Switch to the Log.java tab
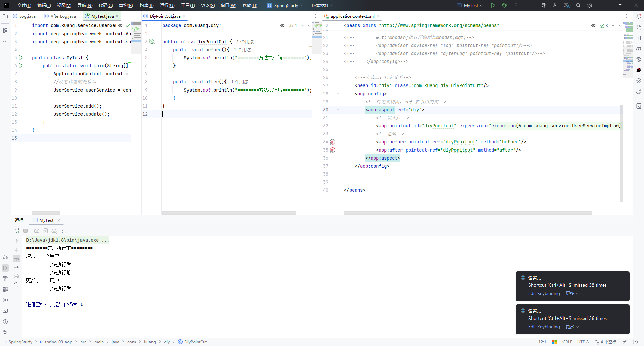The height and width of the screenshot is (346, 644). coord(27,16)
